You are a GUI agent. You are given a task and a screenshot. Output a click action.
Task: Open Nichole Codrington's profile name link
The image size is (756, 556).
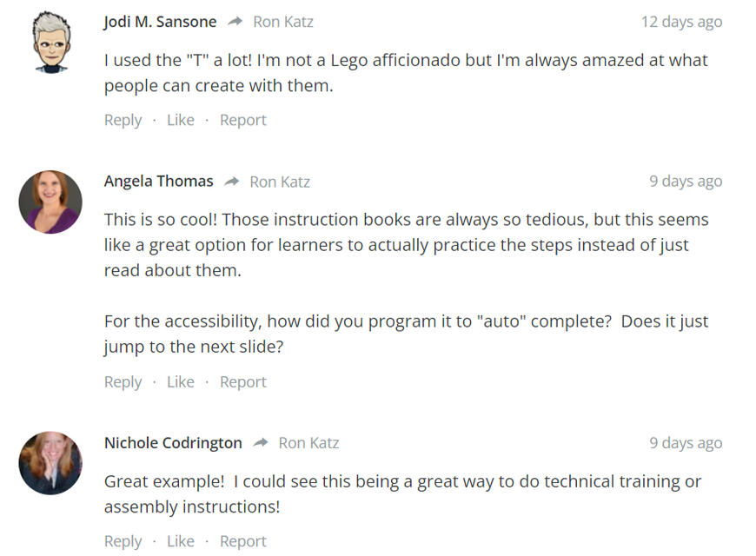coord(173,443)
